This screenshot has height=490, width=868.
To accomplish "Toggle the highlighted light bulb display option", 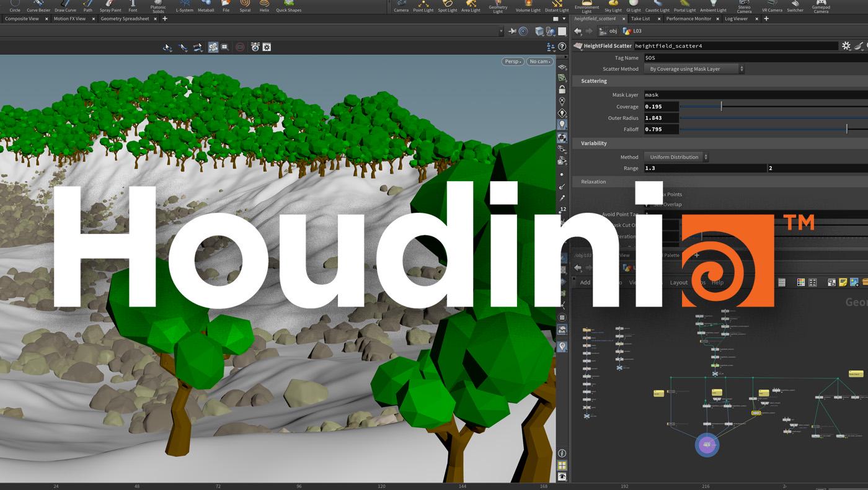I will point(562,124).
